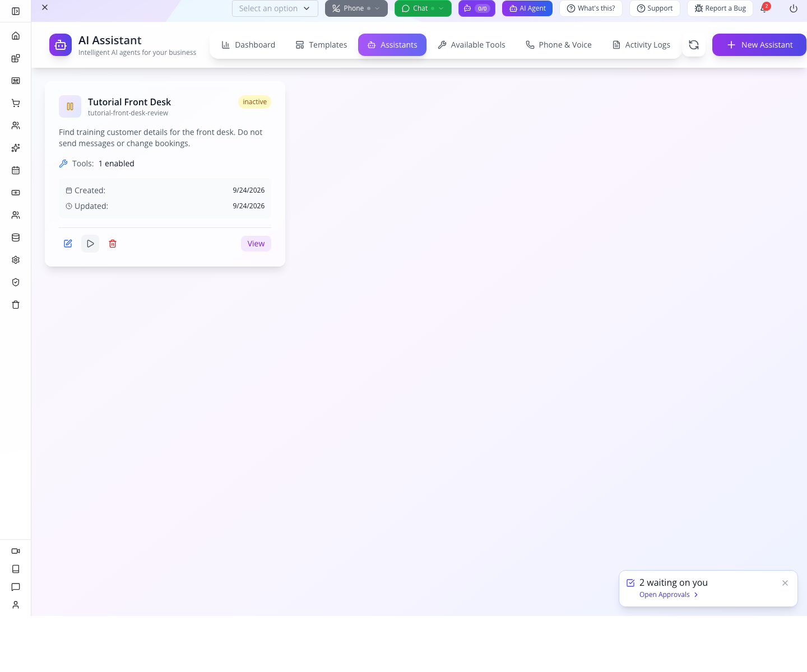Open the Available Tools tab

471,45
